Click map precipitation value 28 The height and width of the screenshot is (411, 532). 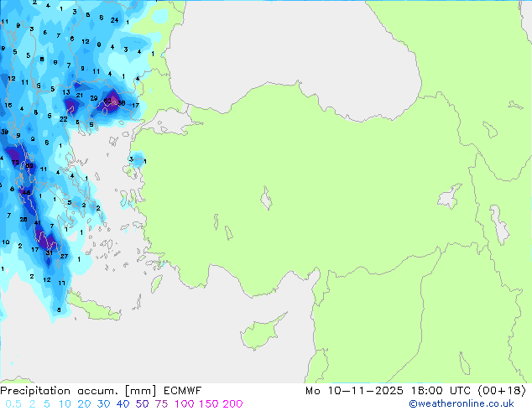(x=23, y=220)
